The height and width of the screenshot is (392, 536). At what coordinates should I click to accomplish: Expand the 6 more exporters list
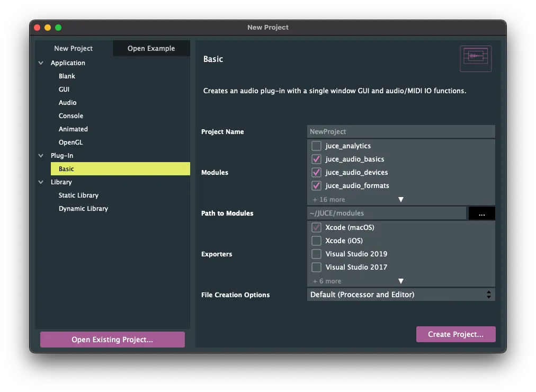click(x=401, y=281)
